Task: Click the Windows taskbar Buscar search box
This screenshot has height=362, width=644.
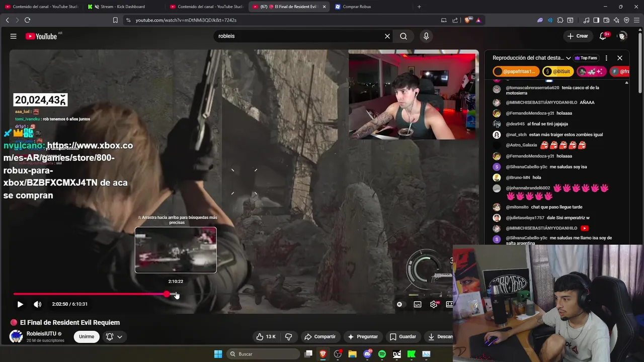Action: coord(263,354)
